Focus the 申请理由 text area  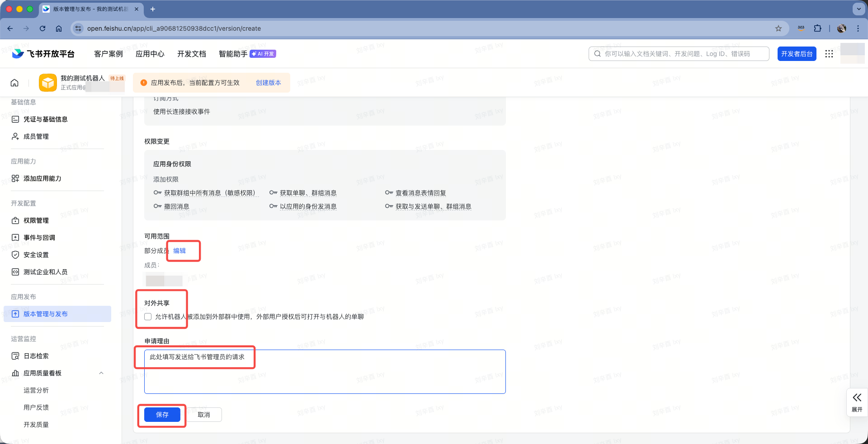(325, 375)
